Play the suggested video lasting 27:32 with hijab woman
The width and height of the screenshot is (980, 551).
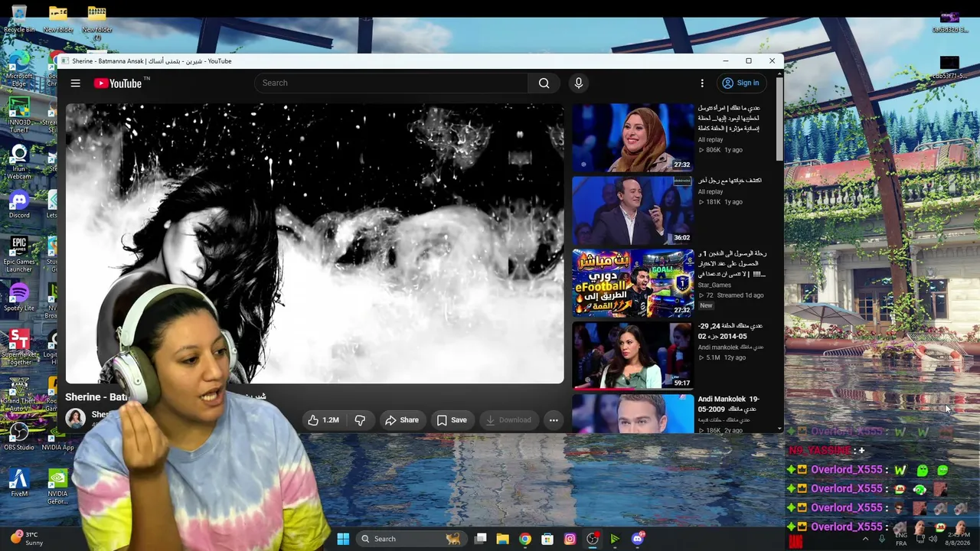pyautogui.click(x=632, y=138)
